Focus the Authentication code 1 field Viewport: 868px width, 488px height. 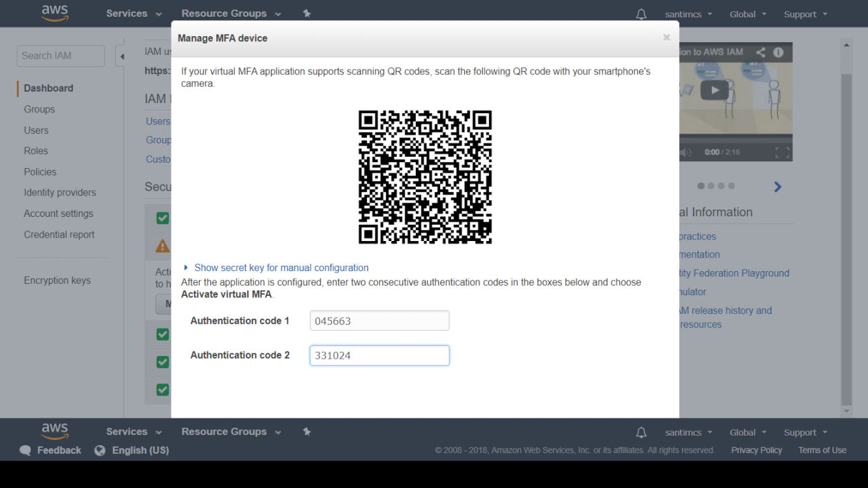click(x=379, y=321)
